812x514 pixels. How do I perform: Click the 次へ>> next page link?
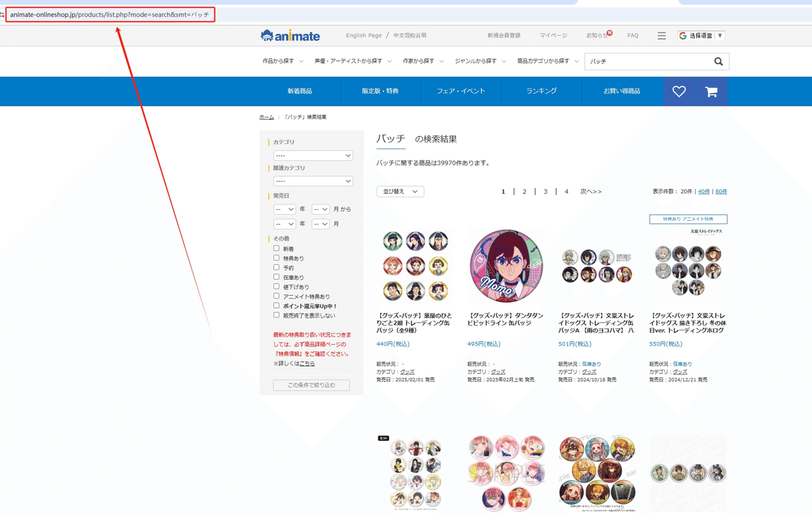coord(591,192)
